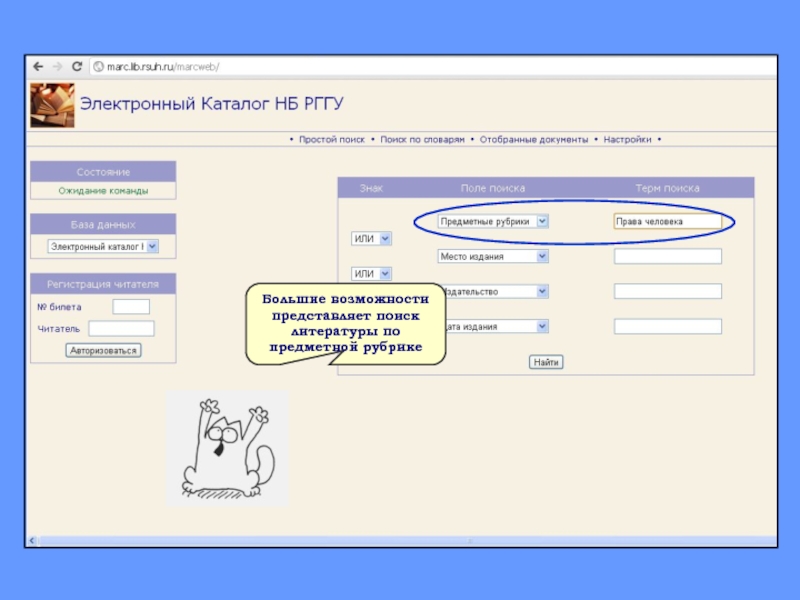Click the book logo image
The width and height of the screenshot is (800, 600).
[x=53, y=105]
